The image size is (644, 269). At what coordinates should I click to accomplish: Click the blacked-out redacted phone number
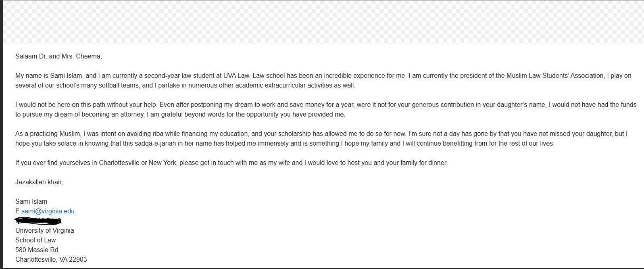tap(38, 221)
